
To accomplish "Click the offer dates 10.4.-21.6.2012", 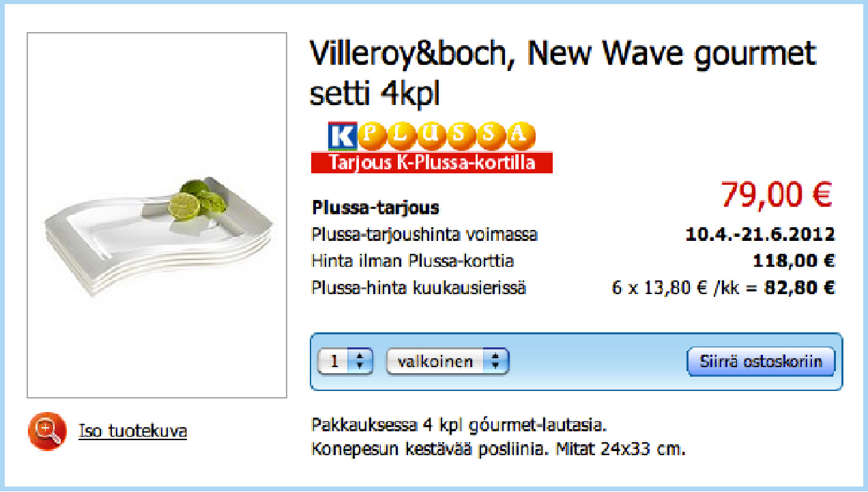I will click(760, 235).
